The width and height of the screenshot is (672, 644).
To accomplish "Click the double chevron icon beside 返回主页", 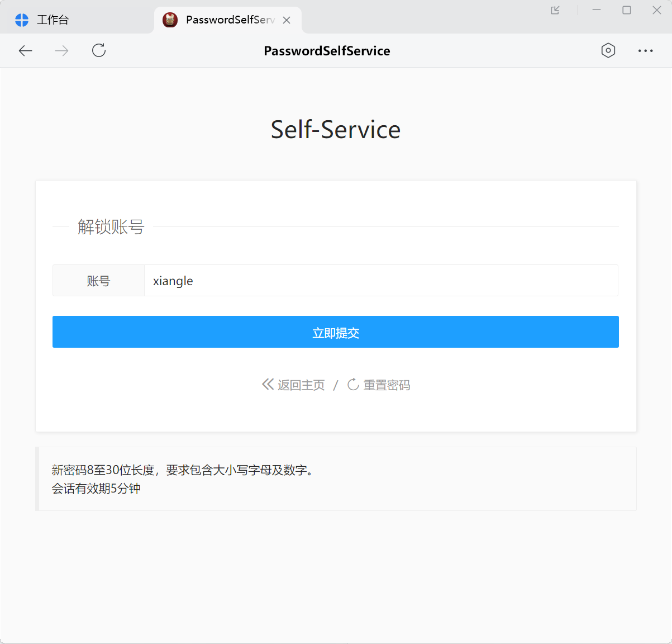I will (x=268, y=385).
